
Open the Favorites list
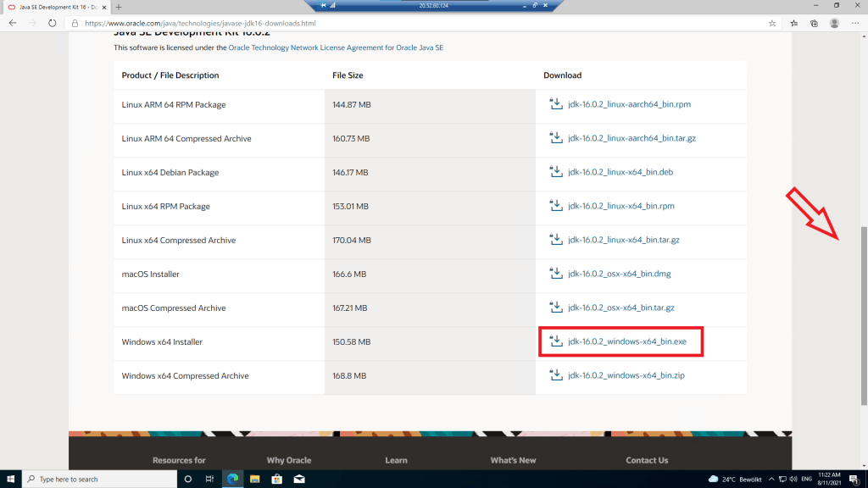pos(793,23)
